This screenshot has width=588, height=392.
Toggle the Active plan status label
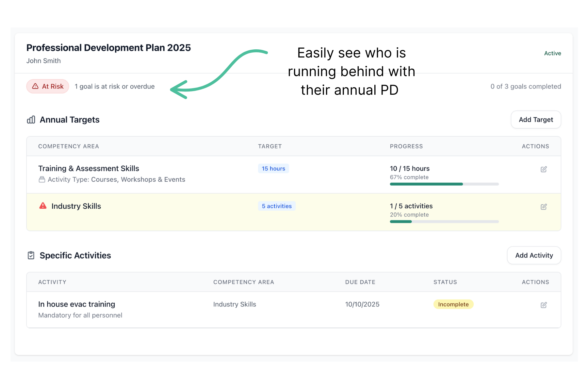click(x=552, y=53)
